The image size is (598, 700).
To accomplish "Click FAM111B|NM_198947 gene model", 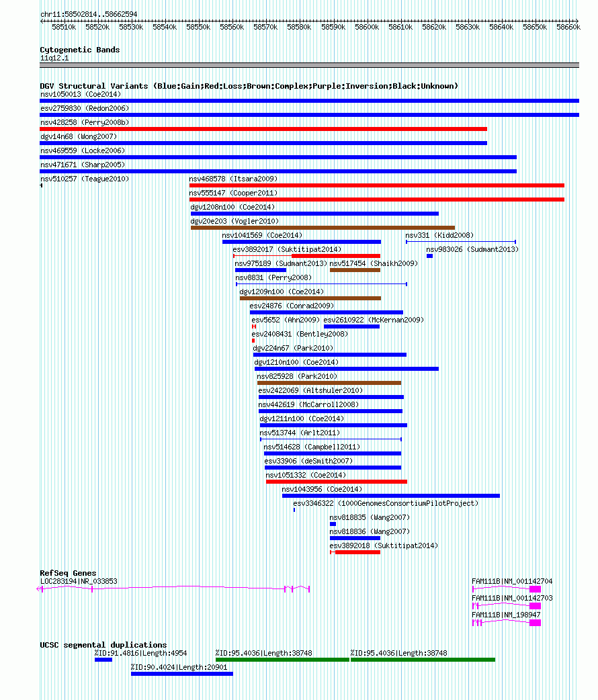I will (x=507, y=623).
